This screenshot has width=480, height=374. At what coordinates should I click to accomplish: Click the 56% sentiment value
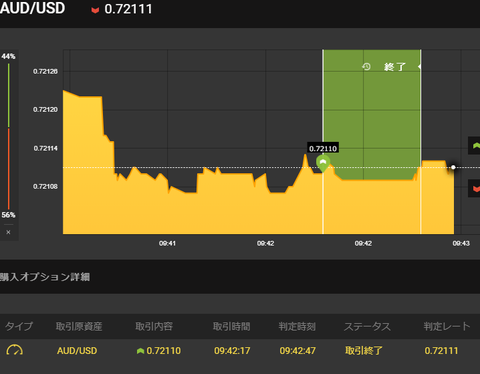[8, 215]
